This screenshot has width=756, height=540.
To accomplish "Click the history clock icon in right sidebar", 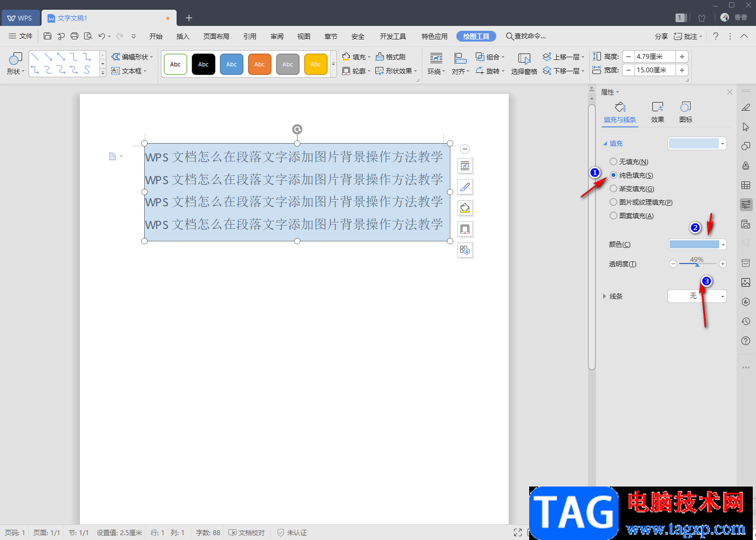I will coord(746,321).
